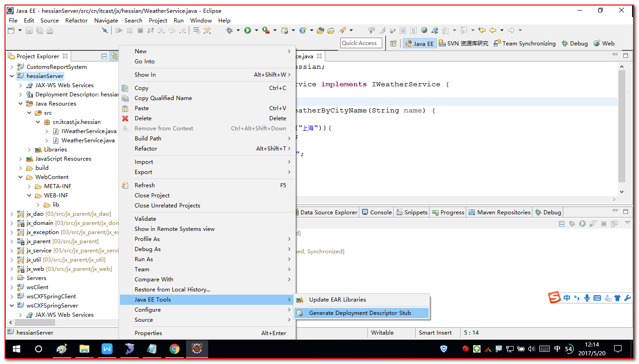Click the Back navigation arrow icon
The width and height of the screenshot is (639, 364).
(x=493, y=30)
